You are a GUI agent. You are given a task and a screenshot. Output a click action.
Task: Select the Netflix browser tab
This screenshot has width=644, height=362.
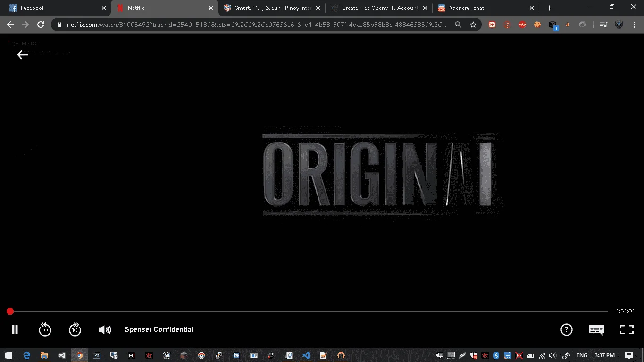165,8
